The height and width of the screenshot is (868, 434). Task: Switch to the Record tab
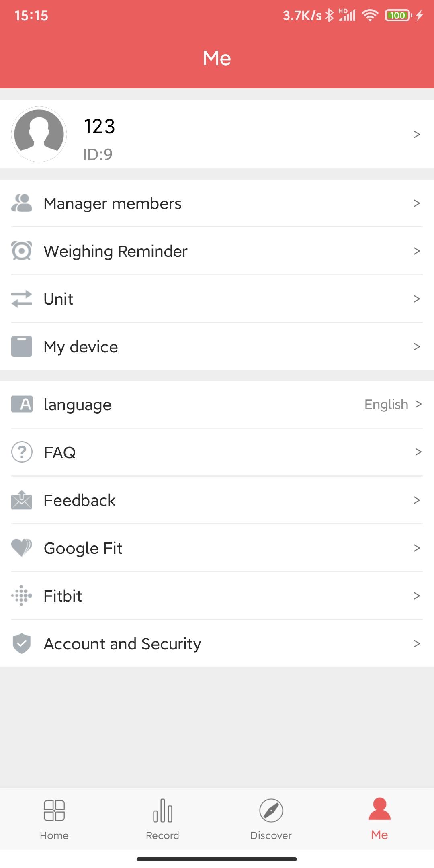point(162,819)
